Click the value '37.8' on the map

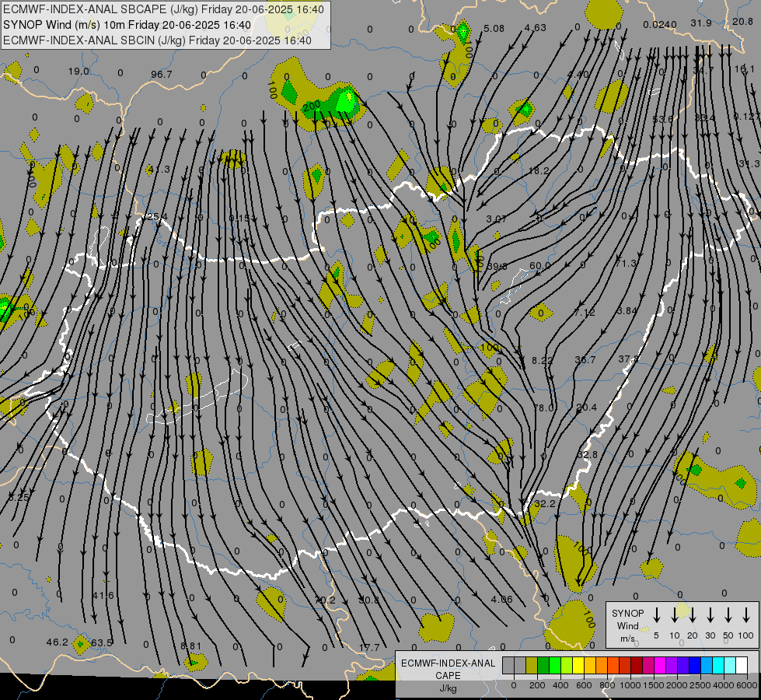click(628, 359)
